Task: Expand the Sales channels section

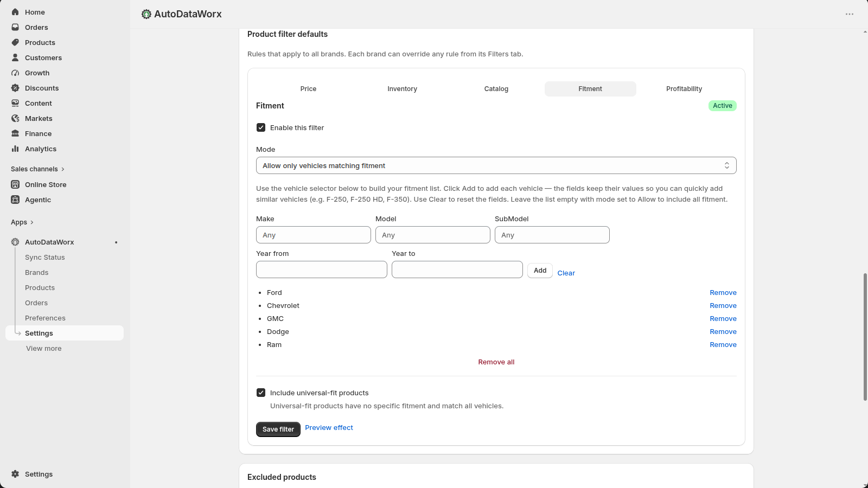Action: coord(37,169)
